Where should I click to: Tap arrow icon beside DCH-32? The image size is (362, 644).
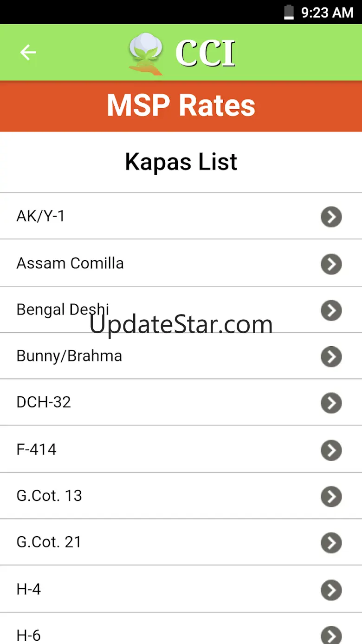[331, 403]
